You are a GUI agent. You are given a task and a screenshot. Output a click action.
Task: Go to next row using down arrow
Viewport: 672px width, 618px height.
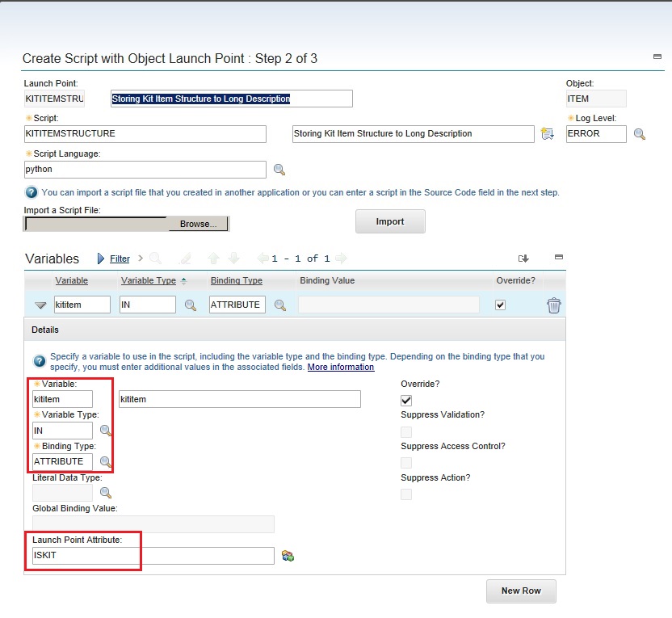click(x=234, y=258)
